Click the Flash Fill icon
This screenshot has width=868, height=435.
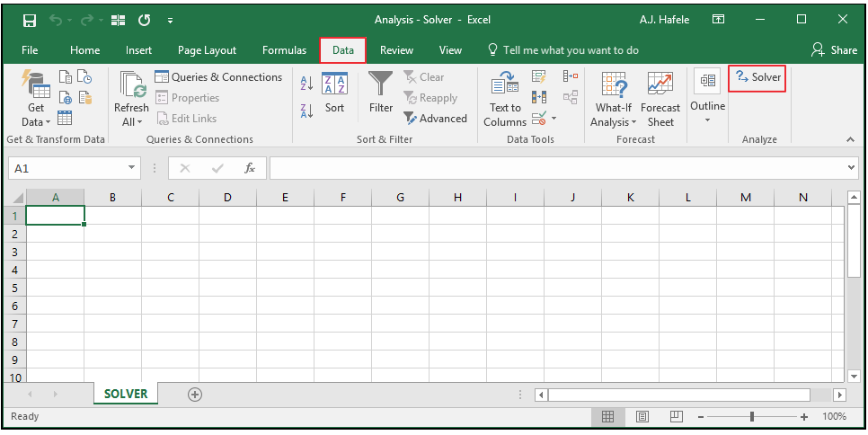click(538, 76)
